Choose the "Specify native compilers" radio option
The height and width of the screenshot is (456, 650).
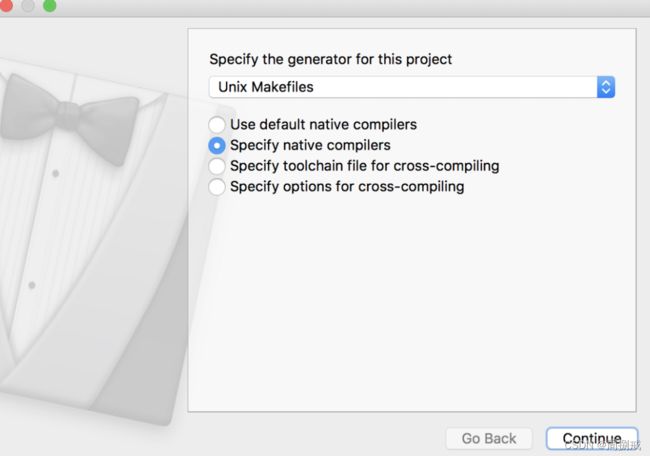(217, 146)
